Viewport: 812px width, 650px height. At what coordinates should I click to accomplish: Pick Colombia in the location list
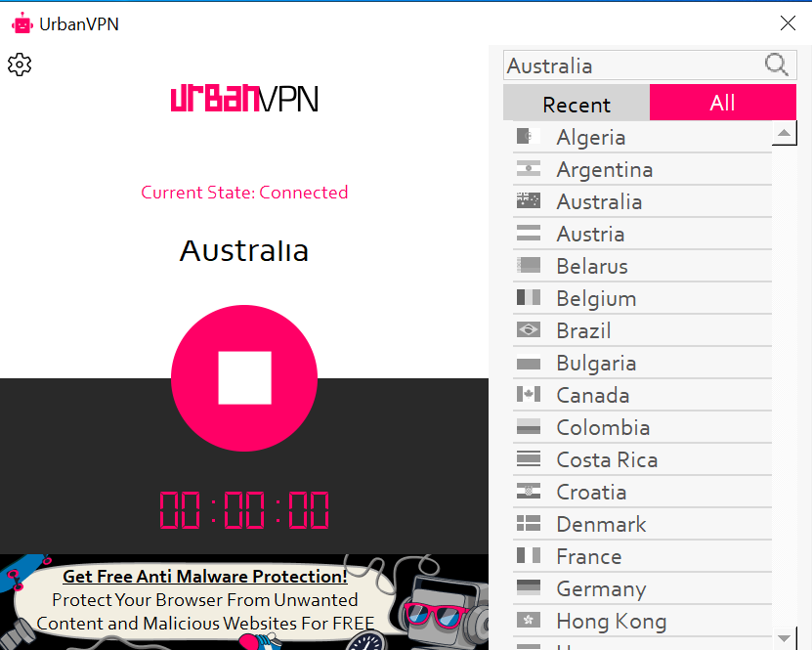[642, 427]
